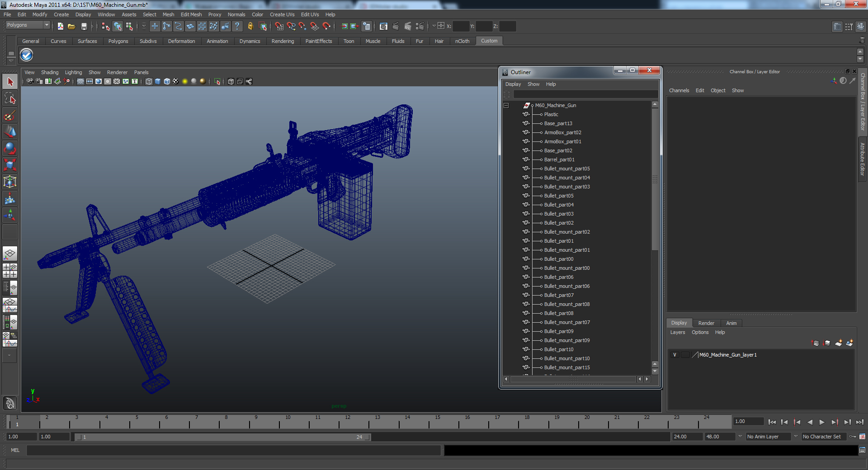This screenshot has height=470, width=868.
Task: Open a scene folder icon
Action: coord(72,27)
